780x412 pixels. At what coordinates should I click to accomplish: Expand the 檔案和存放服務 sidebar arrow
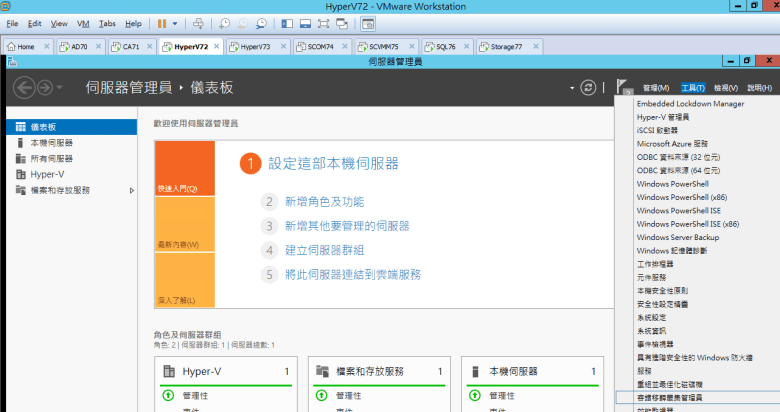132,190
